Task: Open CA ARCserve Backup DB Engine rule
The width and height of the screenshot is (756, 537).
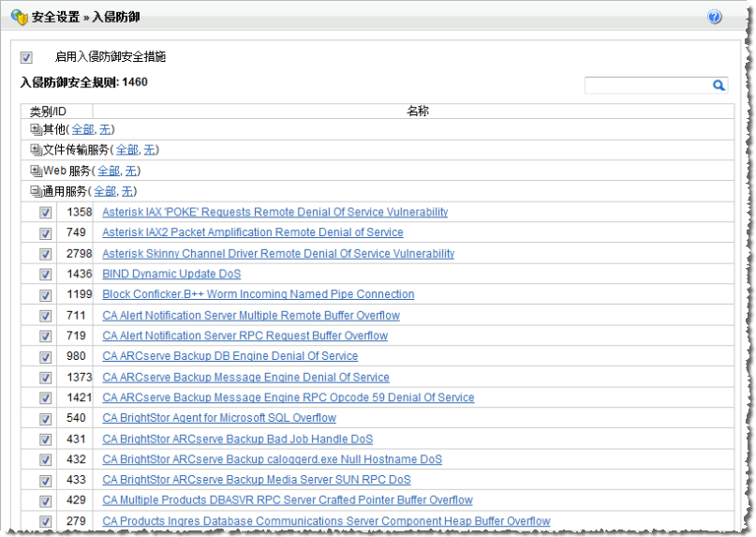Action: (230, 356)
